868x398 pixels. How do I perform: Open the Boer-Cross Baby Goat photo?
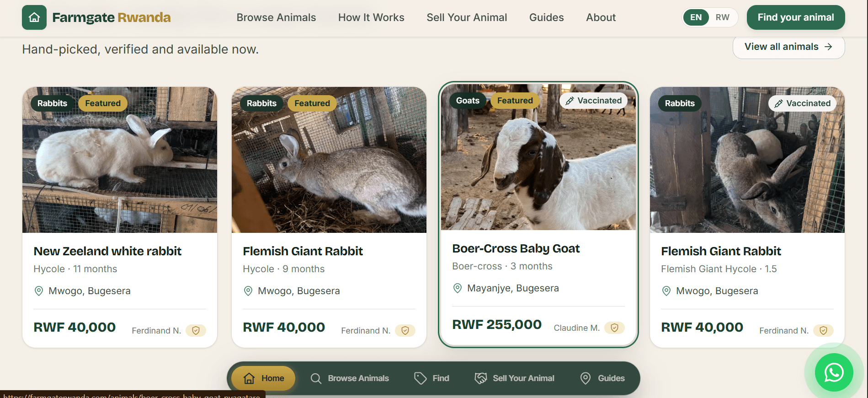538,157
